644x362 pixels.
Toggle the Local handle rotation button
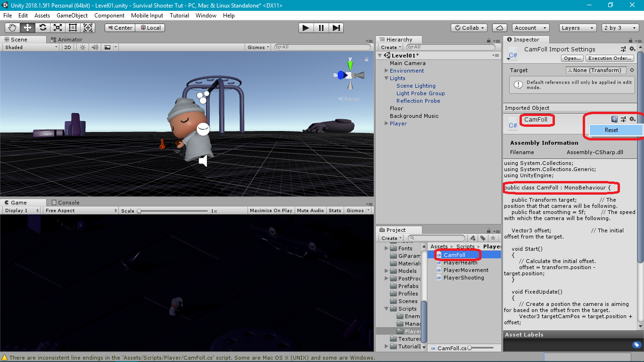[x=150, y=28]
